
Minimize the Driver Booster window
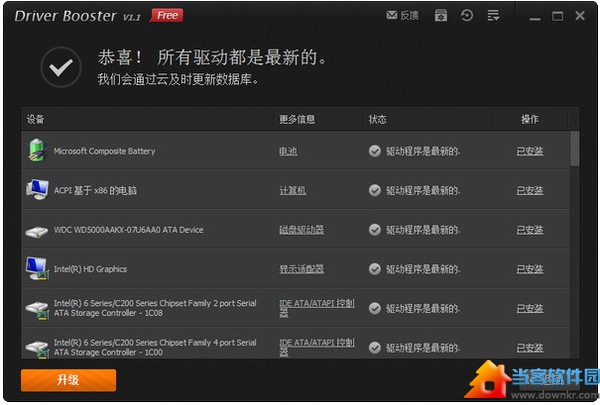pos(535,17)
